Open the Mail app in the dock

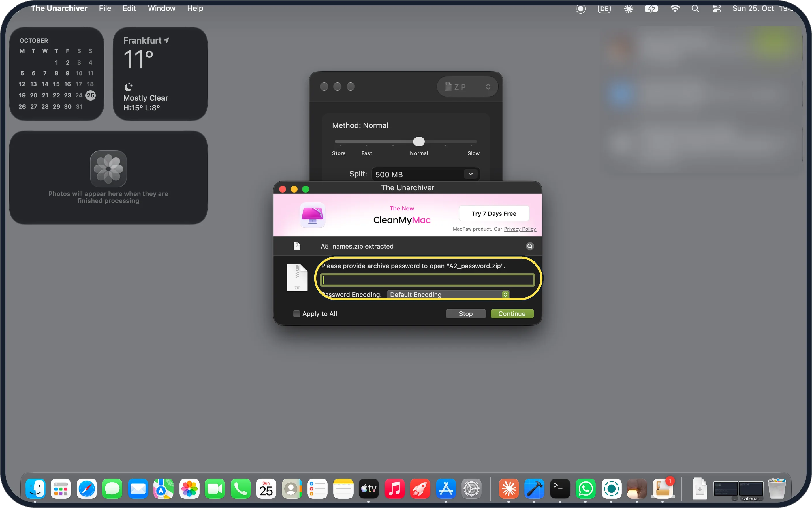tap(138, 488)
